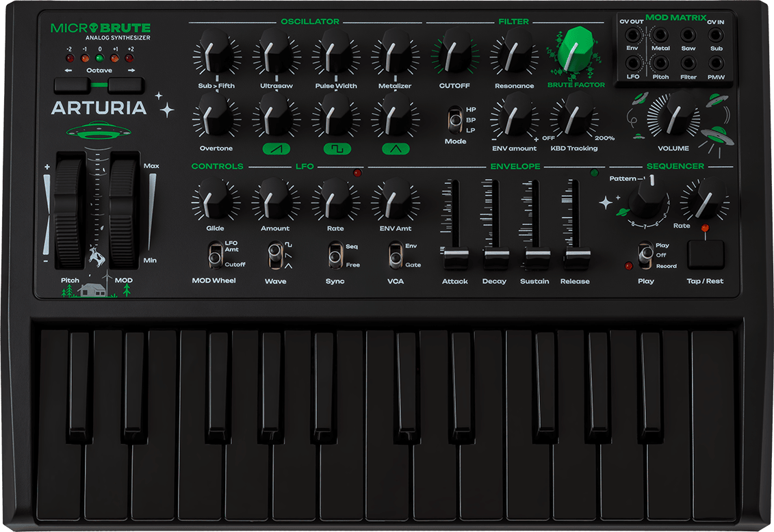
Task: Click the Metalizer knob
Action: (395, 53)
